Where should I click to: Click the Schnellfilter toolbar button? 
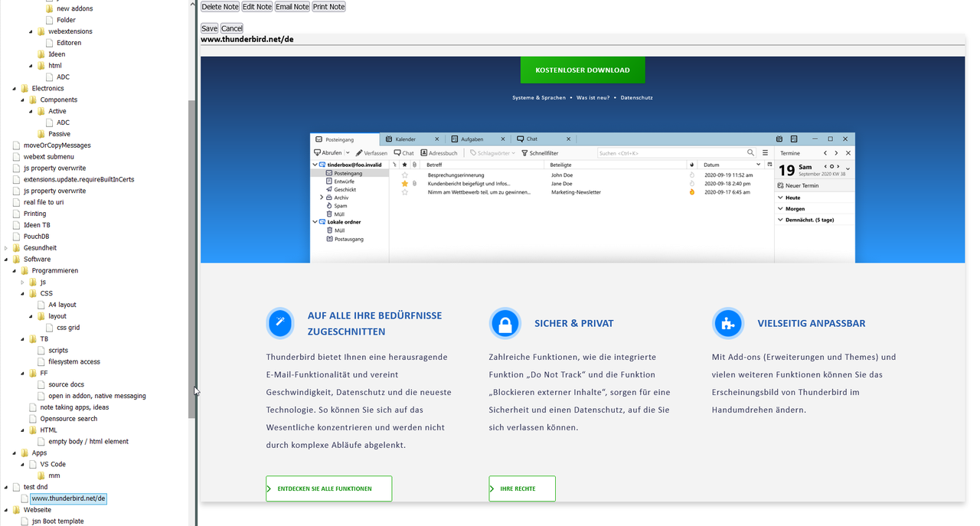click(540, 153)
